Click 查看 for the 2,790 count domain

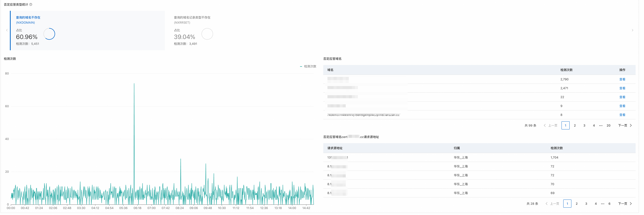click(622, 79)
